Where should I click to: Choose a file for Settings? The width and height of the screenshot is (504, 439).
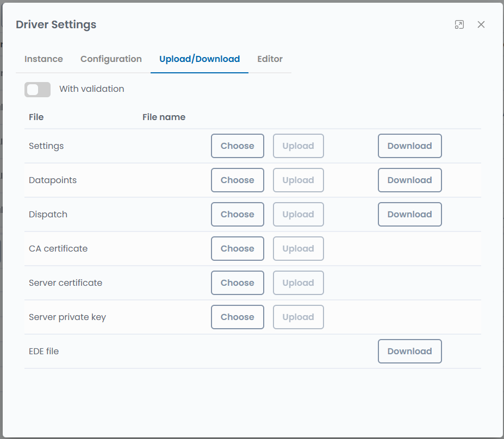[238, 146]
